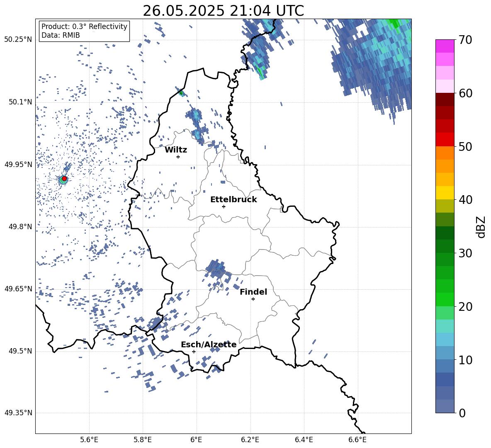Click the dark maroon colorbar segment below 60
491x448 pixels.
point(445,99)
